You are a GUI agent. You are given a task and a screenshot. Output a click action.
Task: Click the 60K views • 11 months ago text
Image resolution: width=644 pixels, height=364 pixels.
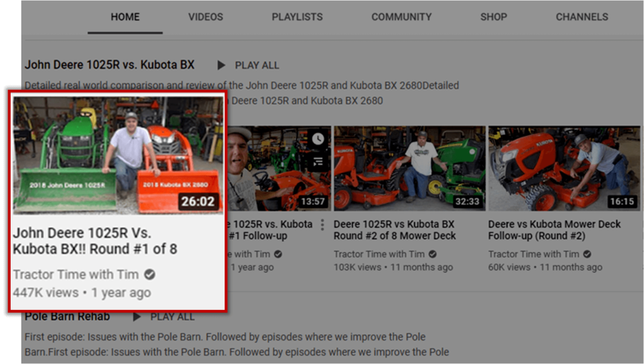tap(545, 267)
